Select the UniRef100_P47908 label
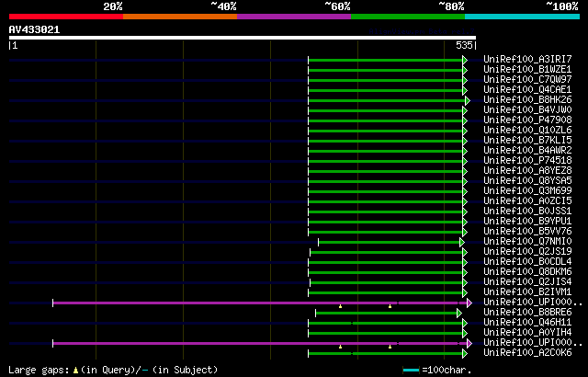588x377 pixels. 527,120
